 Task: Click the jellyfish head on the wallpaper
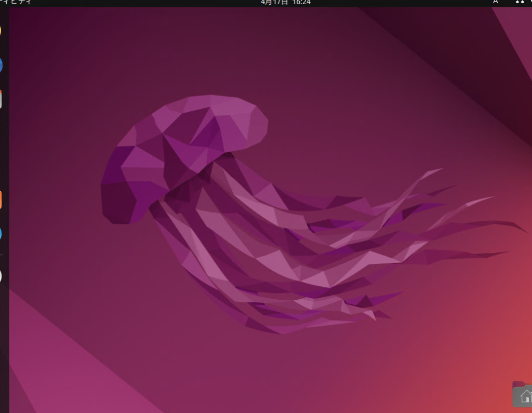(x=208, y=125)
